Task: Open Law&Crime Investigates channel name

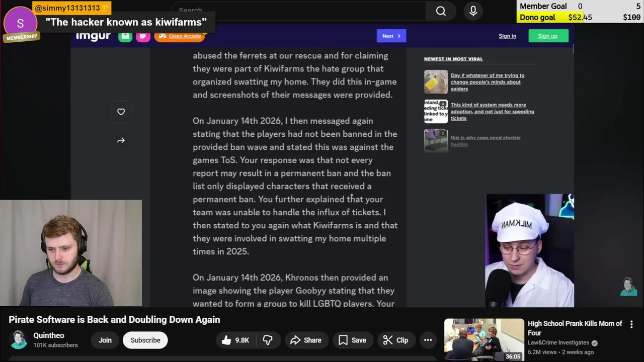Action: pos(558,343)
